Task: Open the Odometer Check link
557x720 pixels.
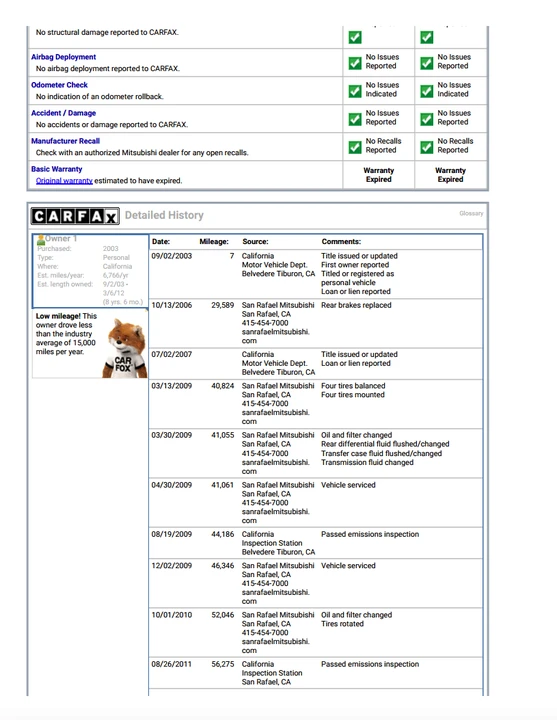Action: 59,85
